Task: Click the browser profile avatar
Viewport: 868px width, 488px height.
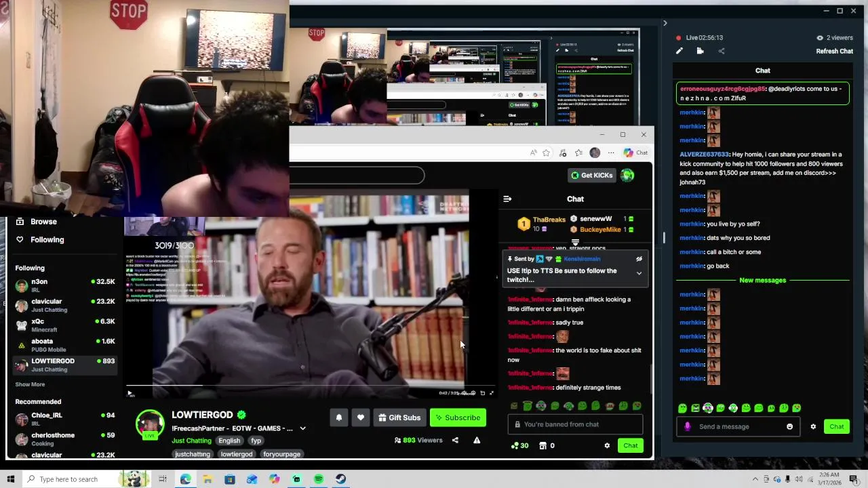Action: 595,152
